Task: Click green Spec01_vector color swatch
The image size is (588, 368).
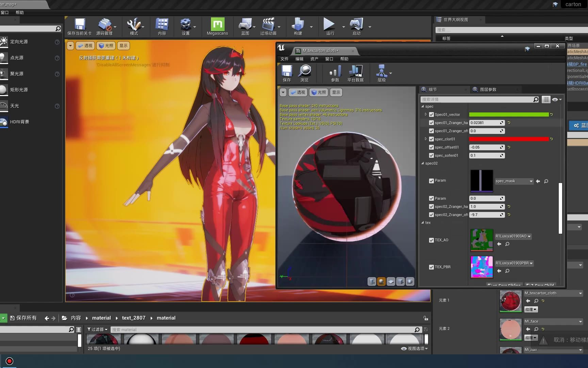Action: pos(509,114)
